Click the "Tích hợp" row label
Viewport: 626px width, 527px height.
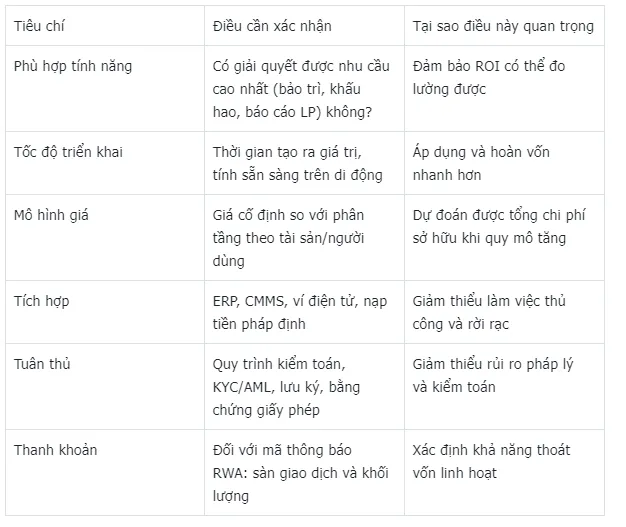(x=41, y=300)
